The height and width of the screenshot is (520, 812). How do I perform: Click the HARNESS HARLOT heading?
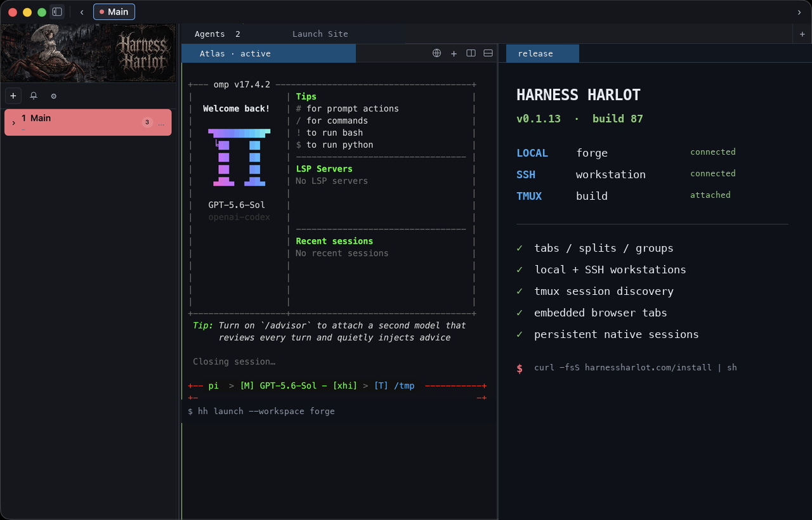pyautogui.click(x=579, y=95)
